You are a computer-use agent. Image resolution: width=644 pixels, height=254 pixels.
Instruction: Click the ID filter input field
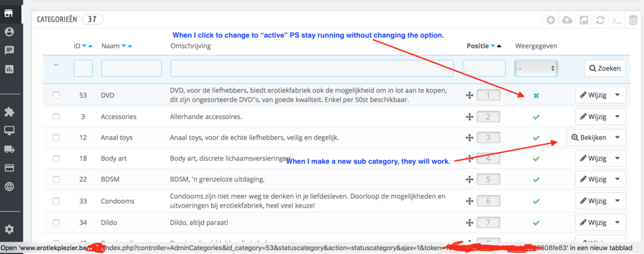tap(83, 69)
